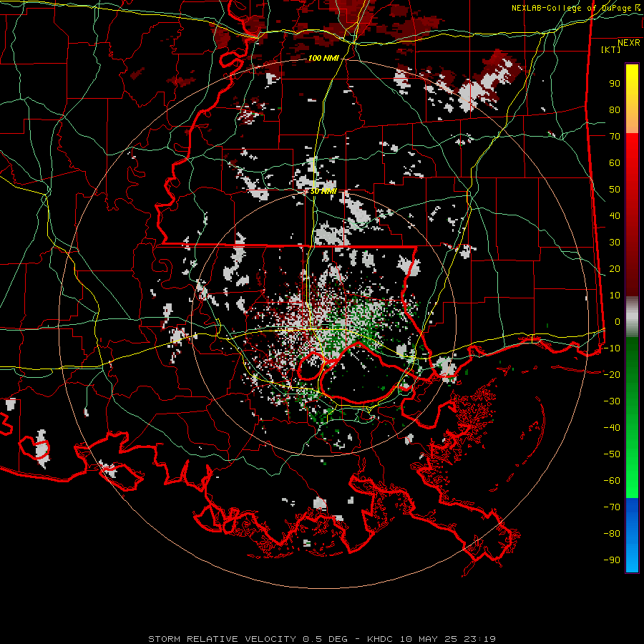This screenshot has height=644, width=644.
Task: Click the 0 value on the velocity scale
Action: point(618,322)
